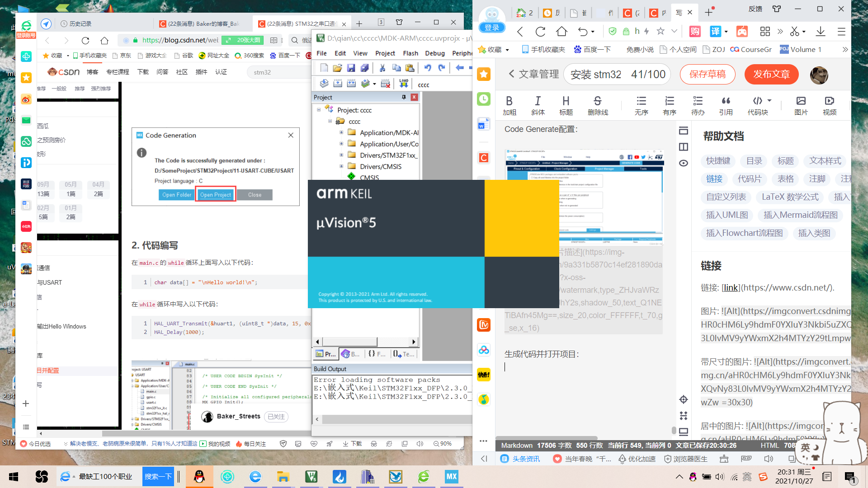Insert todo list (待办) in editor
868x488 pixels.
tap(698, 106)
